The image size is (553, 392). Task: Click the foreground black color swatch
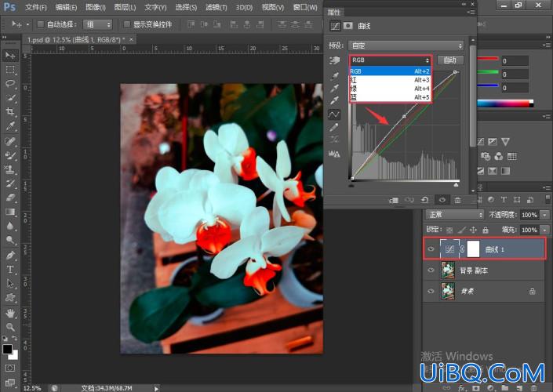pos(7,349)
